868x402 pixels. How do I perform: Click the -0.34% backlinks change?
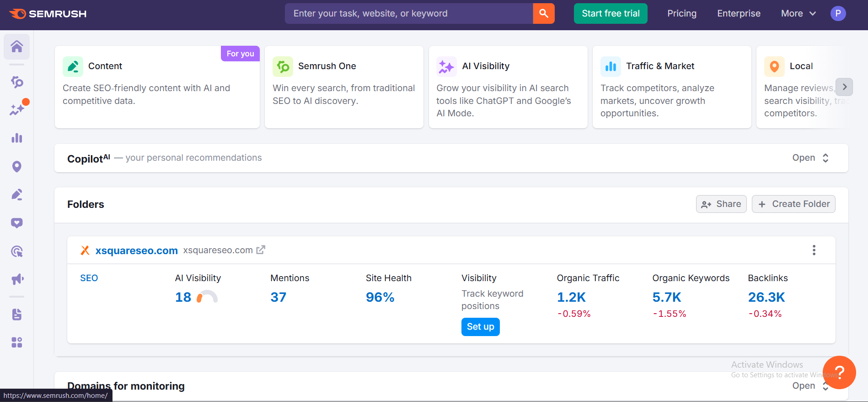[x=765, y=314]
